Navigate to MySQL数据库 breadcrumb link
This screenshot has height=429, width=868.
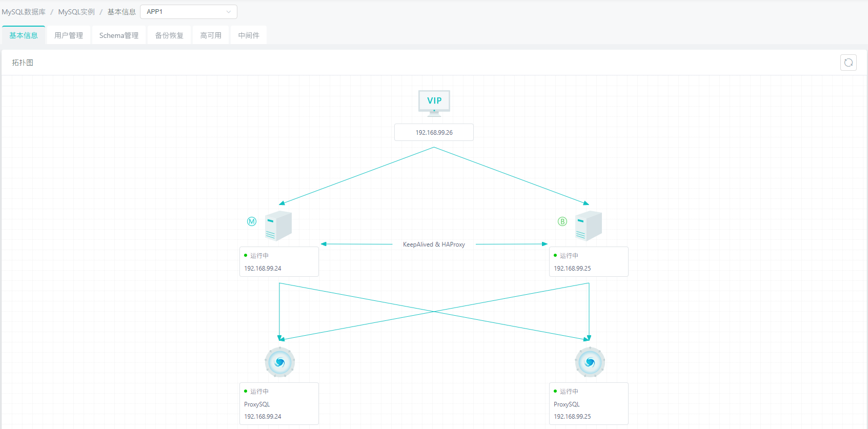pos(24,12)
